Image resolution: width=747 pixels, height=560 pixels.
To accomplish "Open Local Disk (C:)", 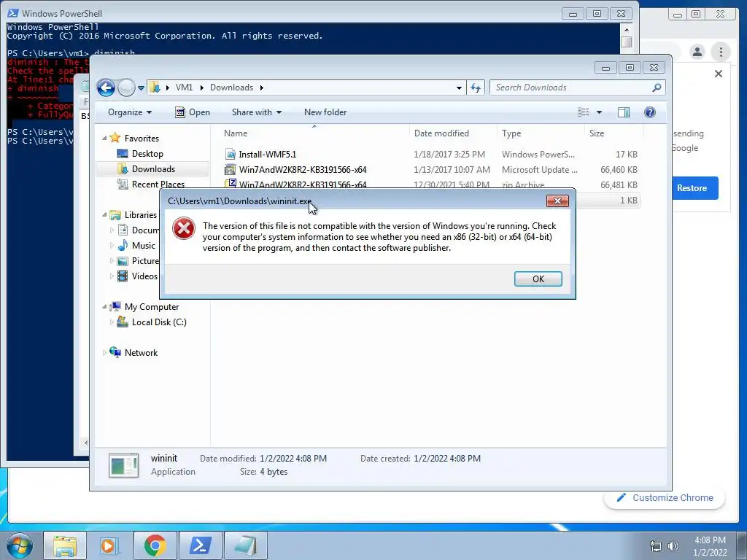I will coord(159,322).
